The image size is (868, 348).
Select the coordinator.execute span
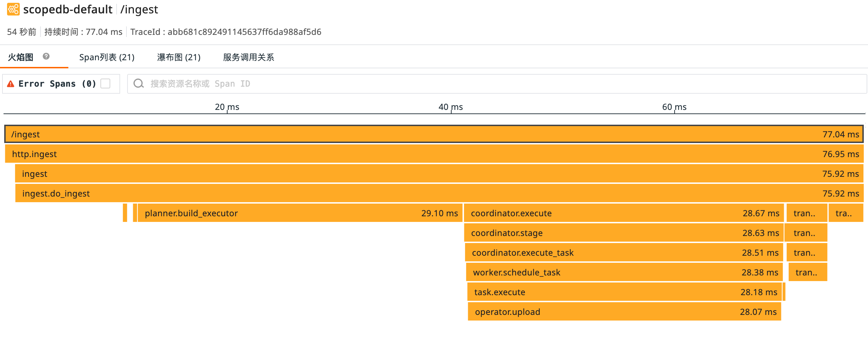[624, 213]
